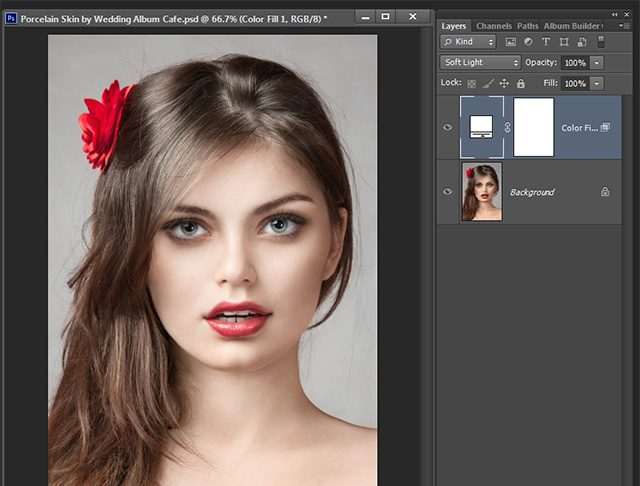Hide the Color Fill 1 layer

[447, 127]
